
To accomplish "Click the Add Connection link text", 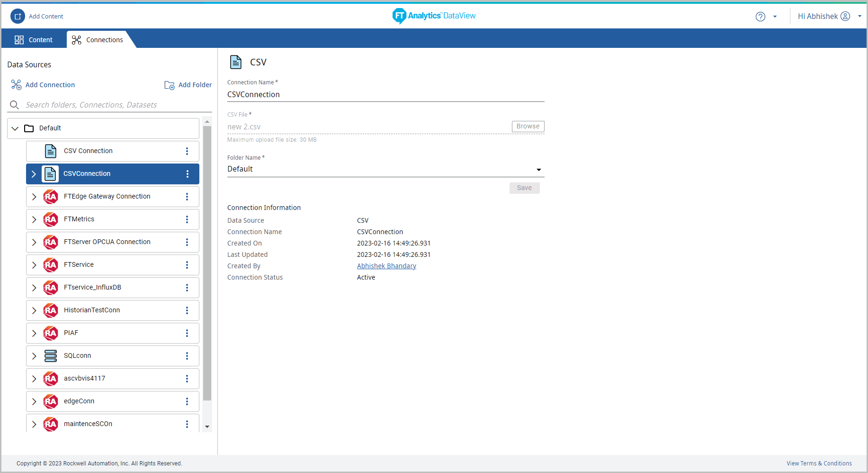I will [50, 85].
